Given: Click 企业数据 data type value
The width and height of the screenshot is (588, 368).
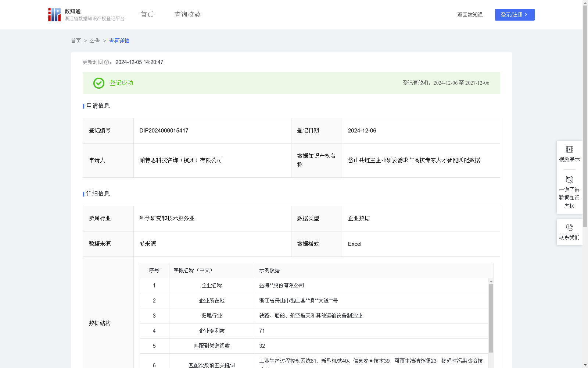Looking at the screenshot, I should 359,219.
